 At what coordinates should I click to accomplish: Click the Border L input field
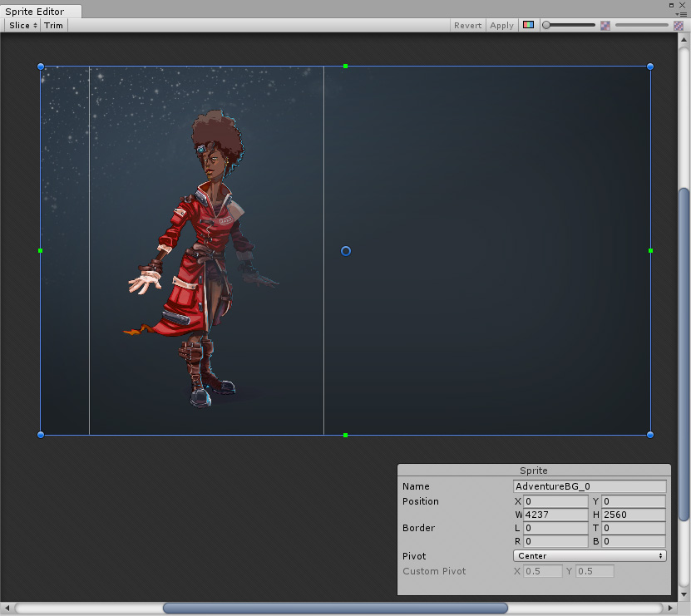[555, 528]
